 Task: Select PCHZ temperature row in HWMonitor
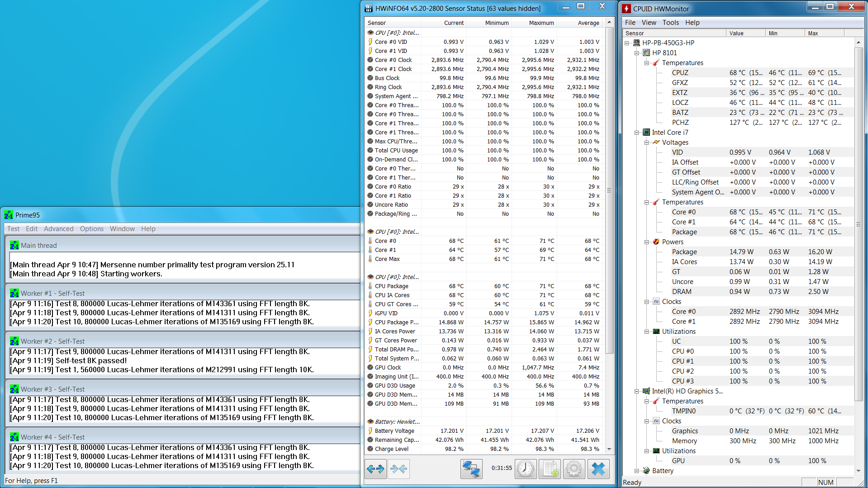pos(738,123)
